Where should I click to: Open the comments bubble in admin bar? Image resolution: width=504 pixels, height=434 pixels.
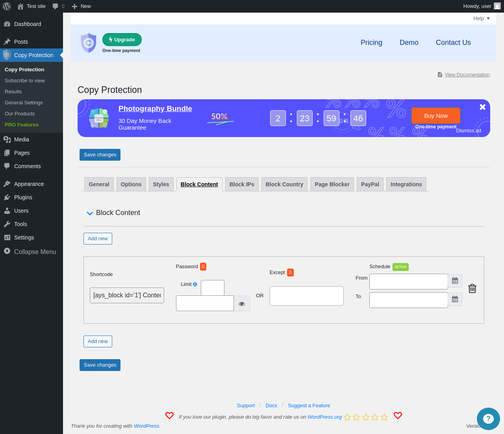[58, 6]
